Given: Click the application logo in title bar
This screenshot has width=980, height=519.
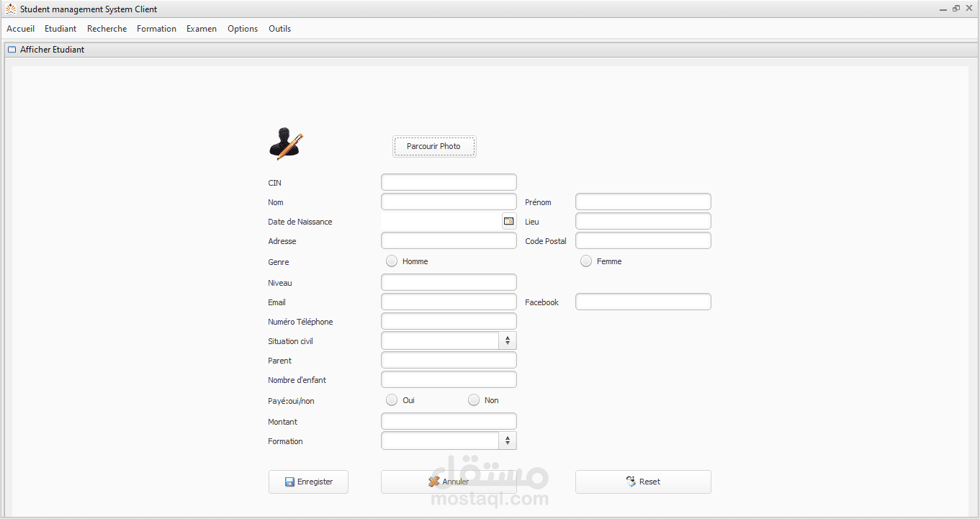Looking at the screenshot, I should coord(11,9).
